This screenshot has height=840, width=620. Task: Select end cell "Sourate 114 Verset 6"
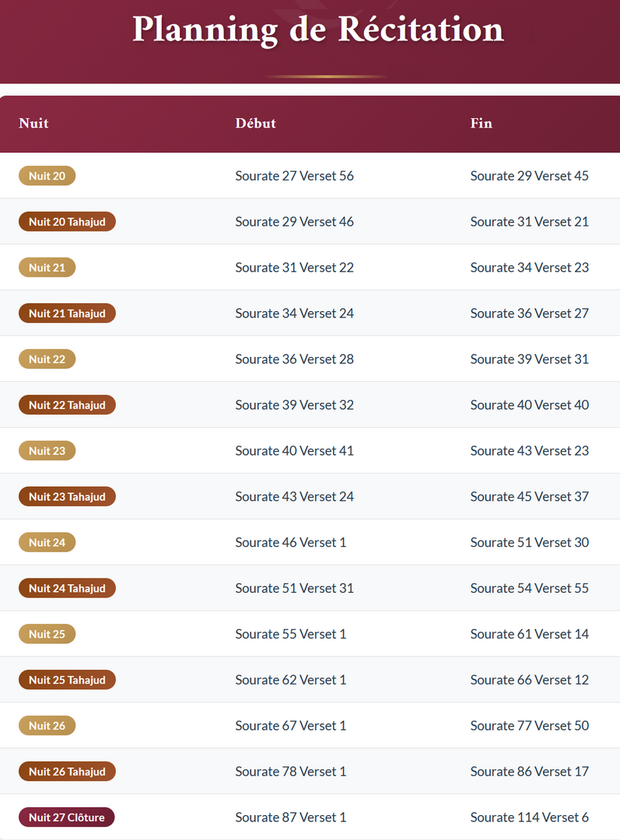pyautogui.click(x=529, y=817)
